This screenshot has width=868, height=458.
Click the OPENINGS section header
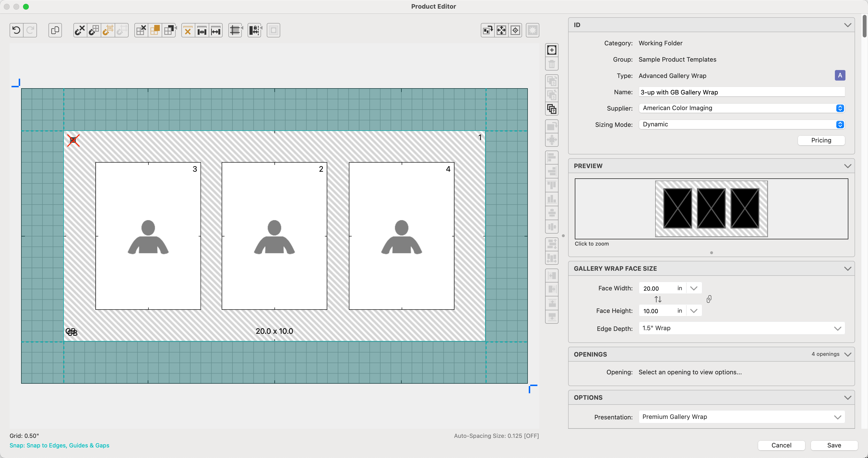click(x=590, y=354)
